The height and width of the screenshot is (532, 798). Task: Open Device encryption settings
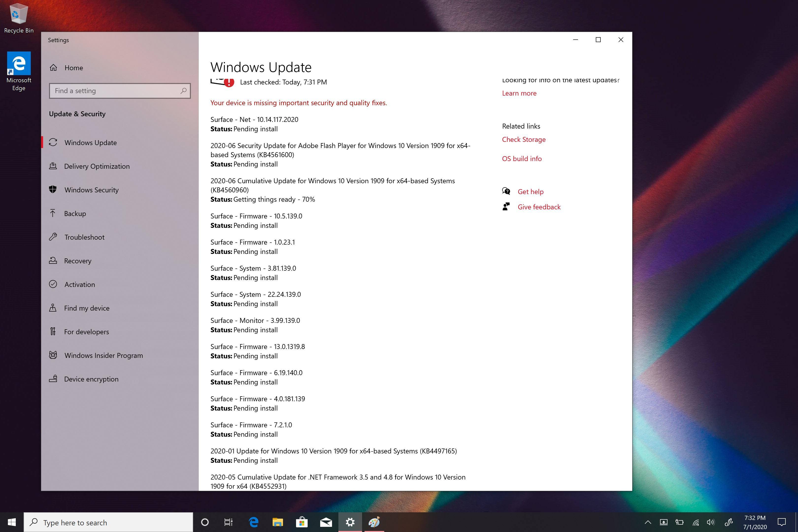91,379
